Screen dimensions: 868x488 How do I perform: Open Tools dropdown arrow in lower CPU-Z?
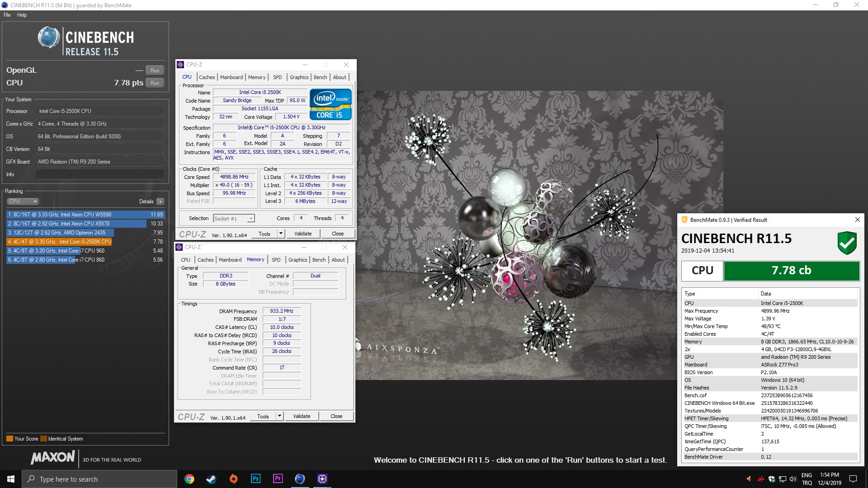(279, 416)
